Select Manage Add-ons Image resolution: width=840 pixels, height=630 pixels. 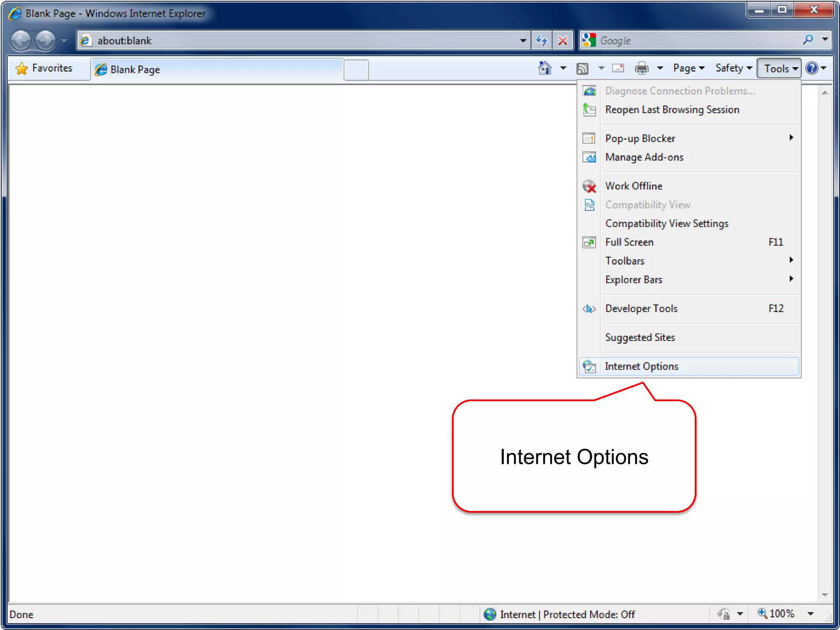(689, 157)
